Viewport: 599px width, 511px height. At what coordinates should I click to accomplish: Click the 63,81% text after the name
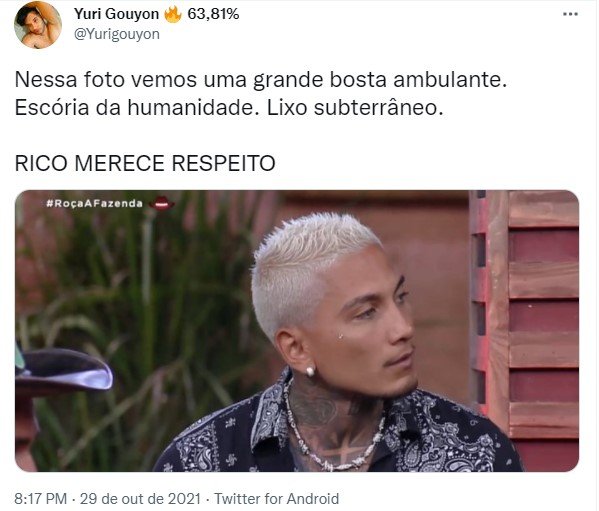(213, 15)
